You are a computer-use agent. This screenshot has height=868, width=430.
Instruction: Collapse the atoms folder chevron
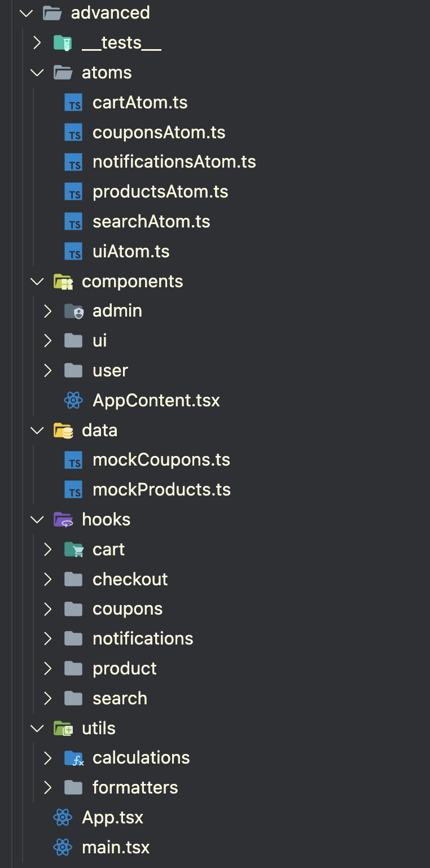pos(37,73)
